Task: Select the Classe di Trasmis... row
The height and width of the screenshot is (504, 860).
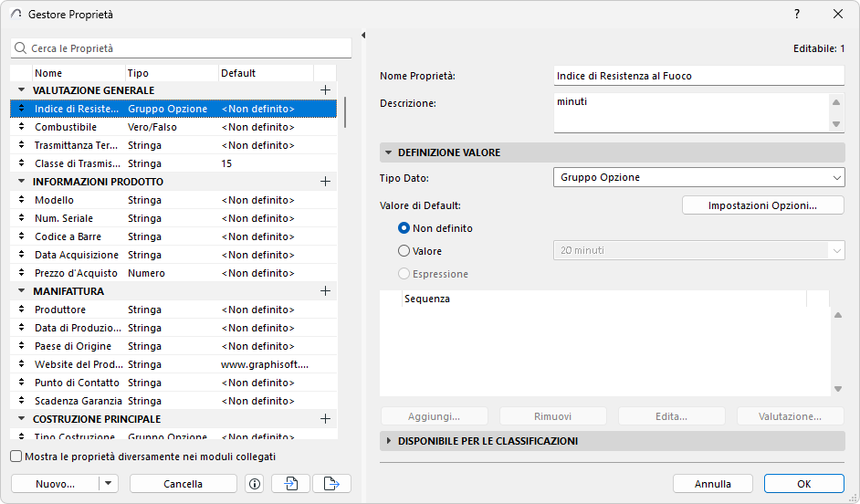Action: [173, 163]
